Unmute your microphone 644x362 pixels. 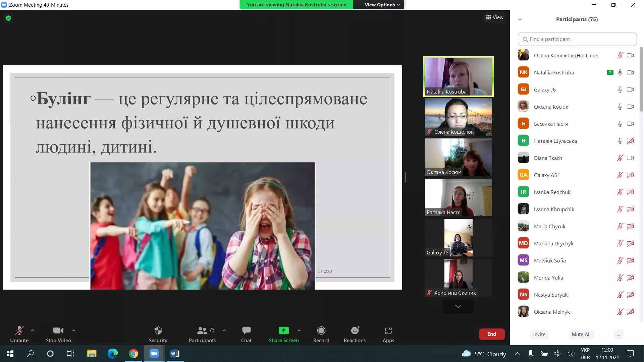click(x=19, y=334)
